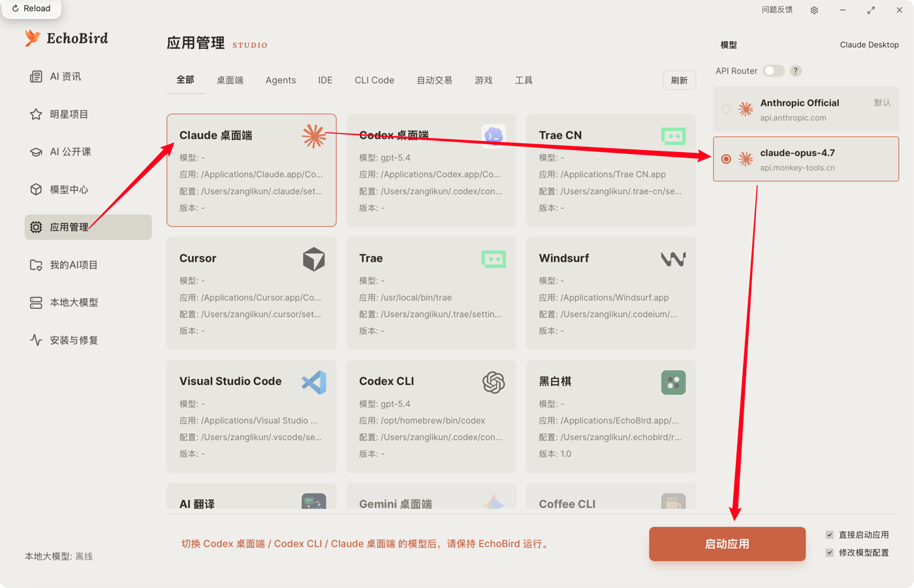Image resolution: width=914 pixels, height=588 pixels.
Task: Click the API Router help question mark
Action: click(795, 70)
